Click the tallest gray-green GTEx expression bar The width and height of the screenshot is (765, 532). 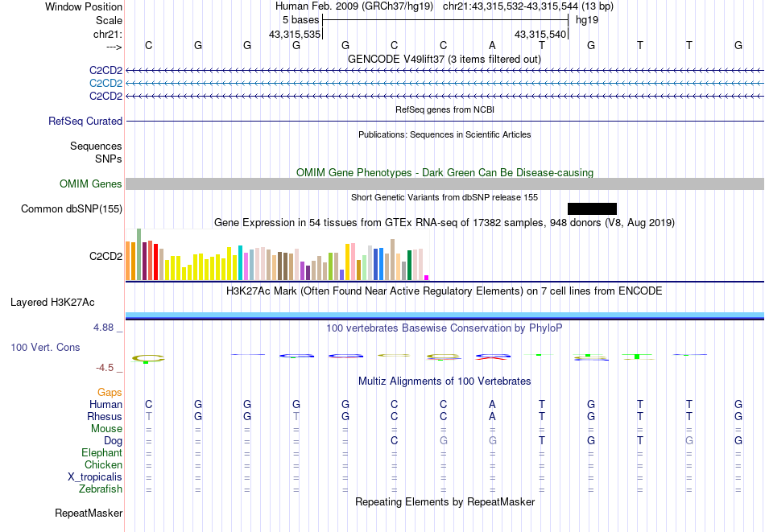(139, 254)
